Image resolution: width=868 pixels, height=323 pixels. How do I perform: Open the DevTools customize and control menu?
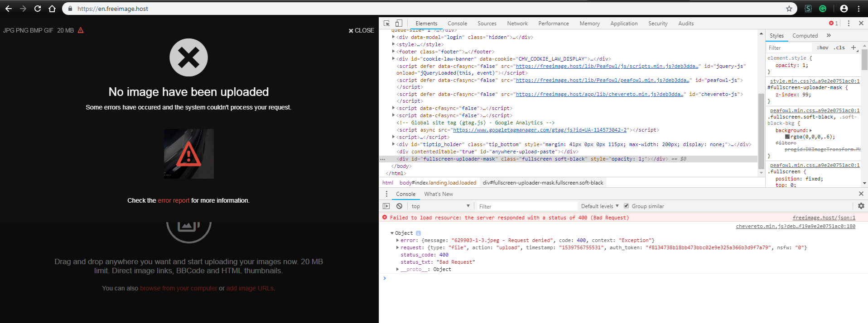tap(849, 24)
